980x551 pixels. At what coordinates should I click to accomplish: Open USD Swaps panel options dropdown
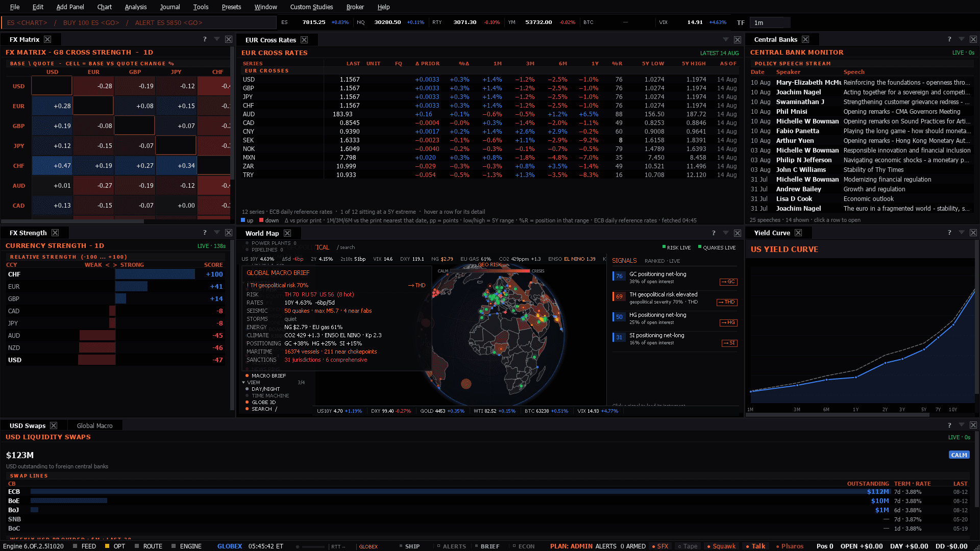coord(962,425)
